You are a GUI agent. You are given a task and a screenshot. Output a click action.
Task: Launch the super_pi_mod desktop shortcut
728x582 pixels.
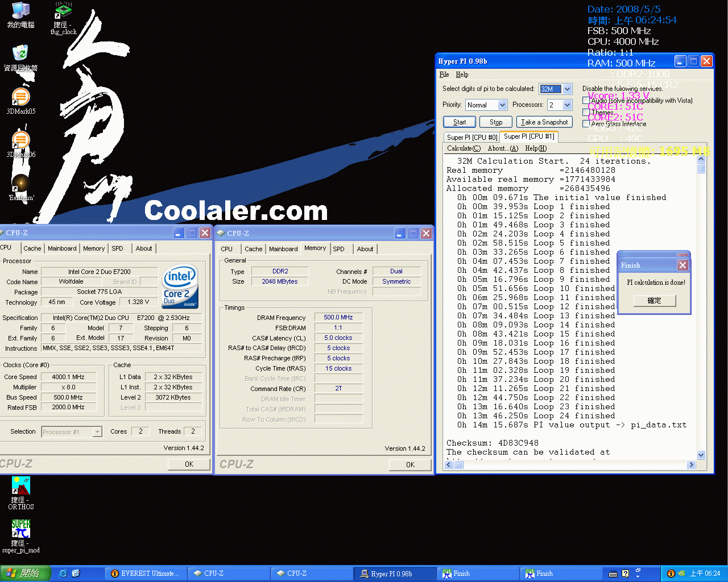tap(21, 536)
